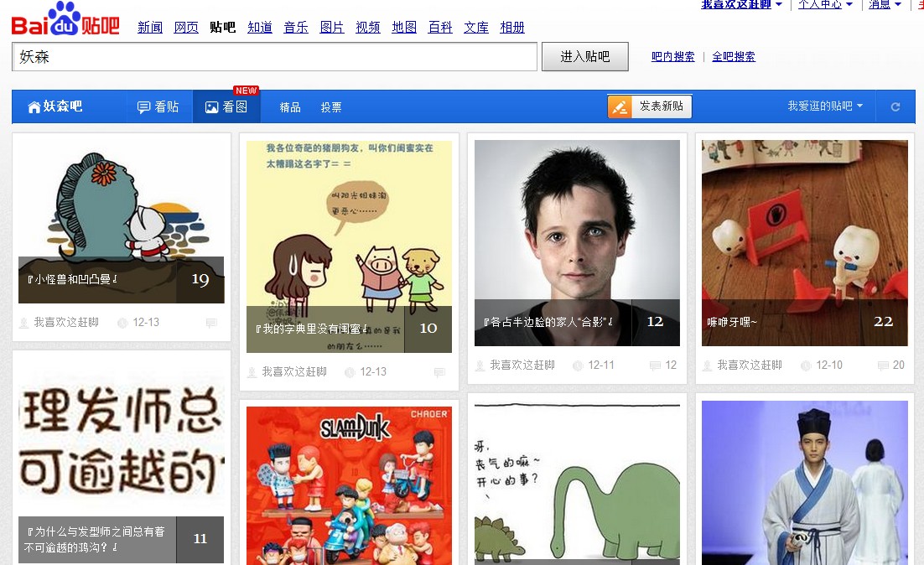Click 全吧搜索 link
The image size is (924, 565).
pyautogui.click(x=734, y=56)
